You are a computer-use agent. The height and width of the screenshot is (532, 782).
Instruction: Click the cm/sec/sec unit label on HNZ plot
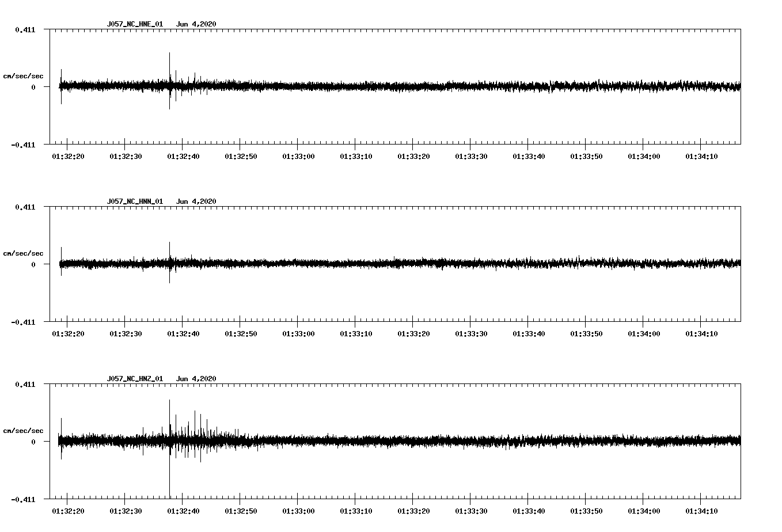coord(23,431)
